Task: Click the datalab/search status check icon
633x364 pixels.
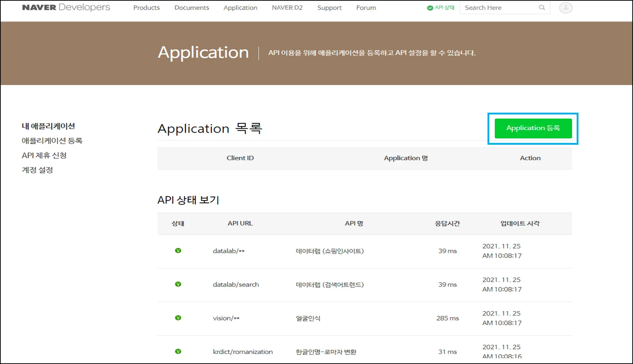Action: [178, 284]
